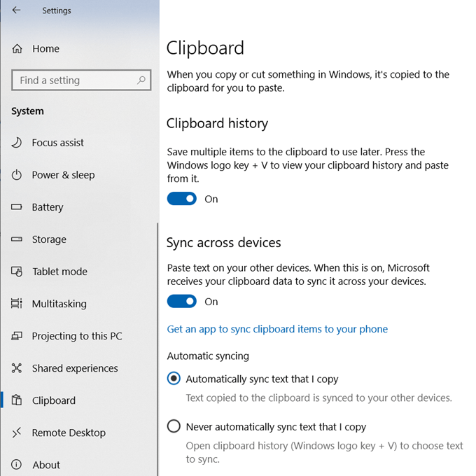Turn off the Clipboard history toggle
476x476 pixels.
point(181,199)
